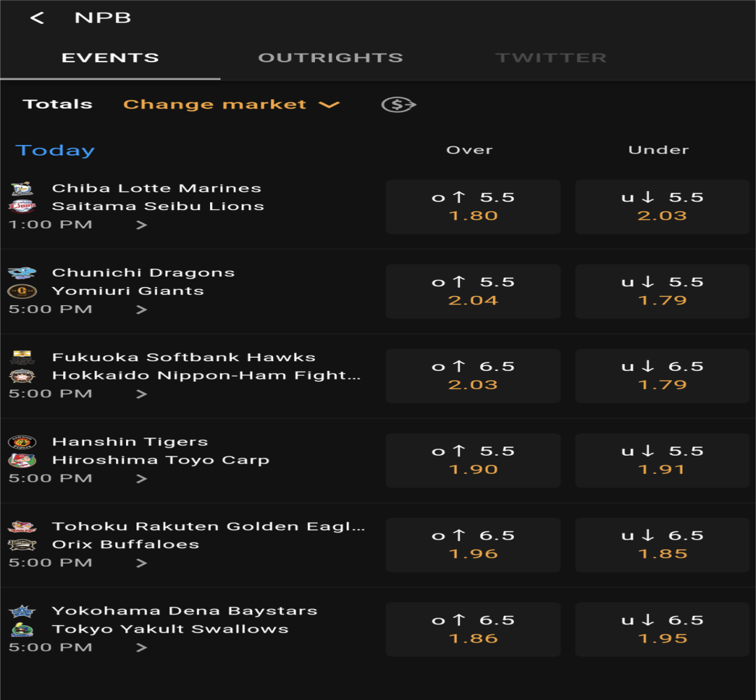Screen dimensions: 756x700
Task: Bet under 6.5 at 1.79 for Fukuoka Hawks
Action: tap(662, 376)
